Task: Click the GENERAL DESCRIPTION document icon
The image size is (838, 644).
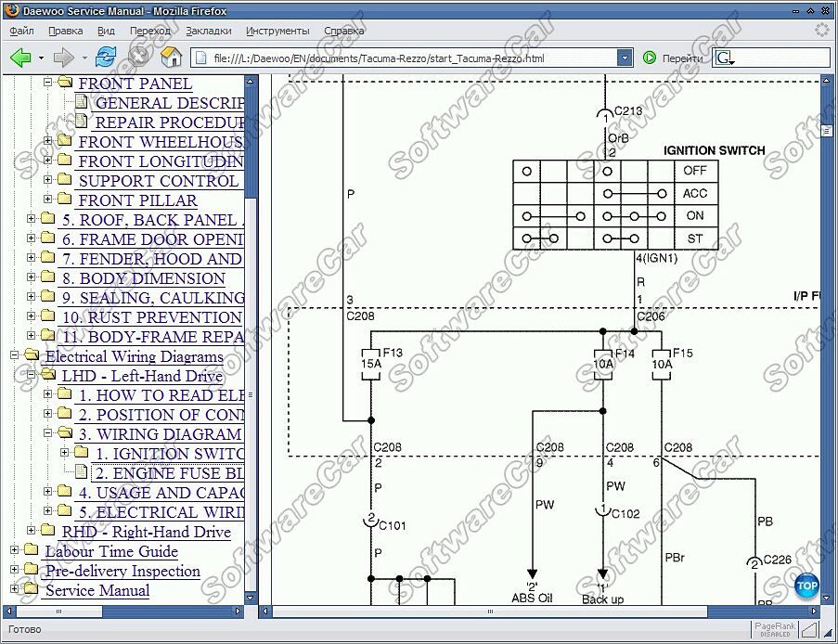Action: pyautogui.click(x=82, y=102)
